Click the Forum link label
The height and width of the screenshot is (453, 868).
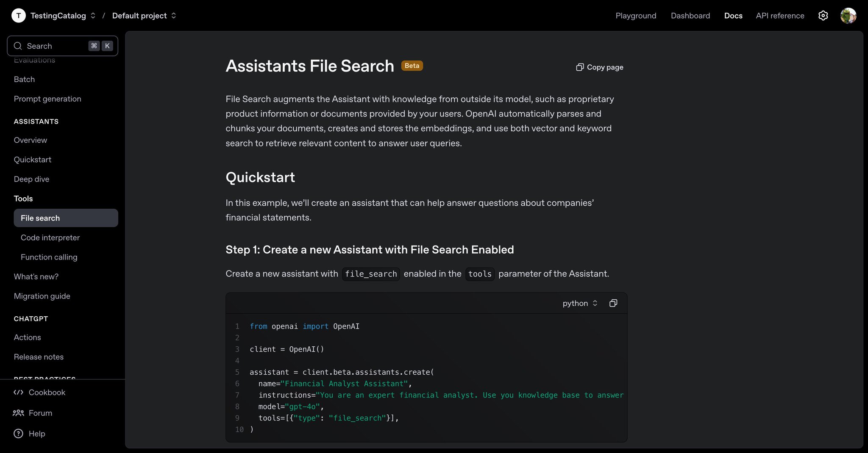pos(40,413)
